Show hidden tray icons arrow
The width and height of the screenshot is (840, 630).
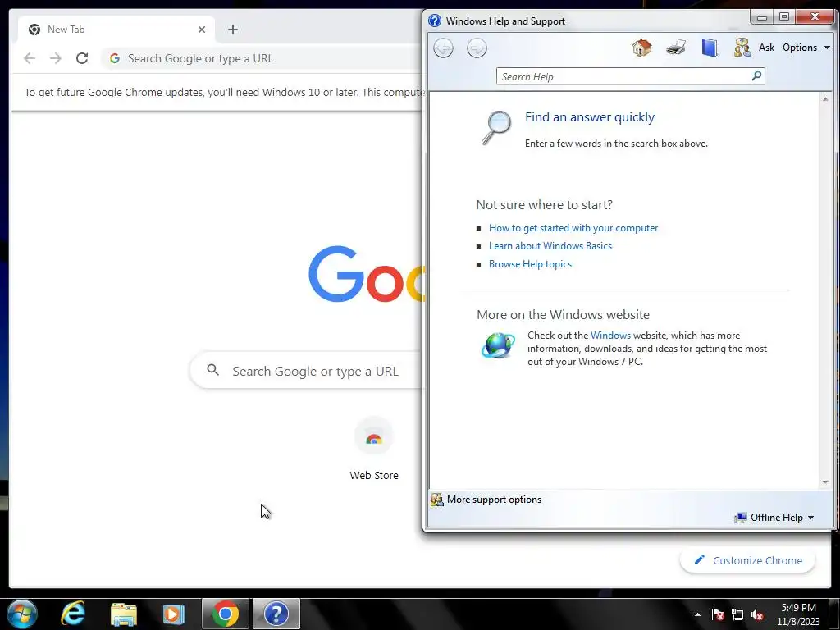click(x=697, y=614)
